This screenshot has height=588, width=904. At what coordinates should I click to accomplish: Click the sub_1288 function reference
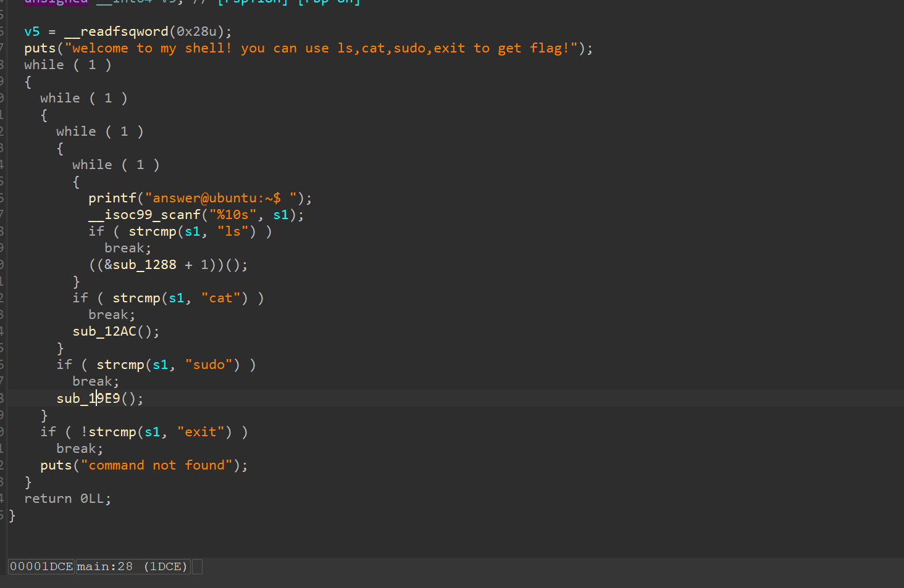[x=145, y=265]
